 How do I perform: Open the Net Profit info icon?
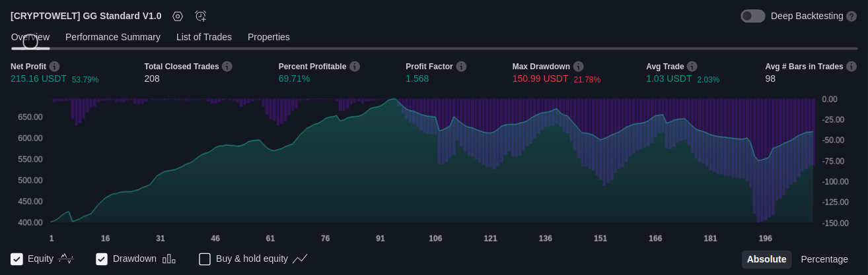(x=54, y=67)
